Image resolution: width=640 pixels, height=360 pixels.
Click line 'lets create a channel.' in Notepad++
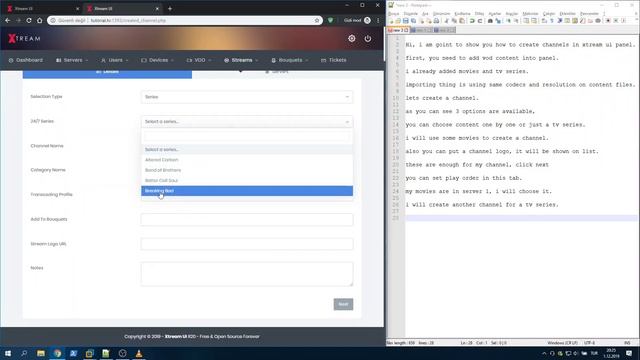coord(442,98)
